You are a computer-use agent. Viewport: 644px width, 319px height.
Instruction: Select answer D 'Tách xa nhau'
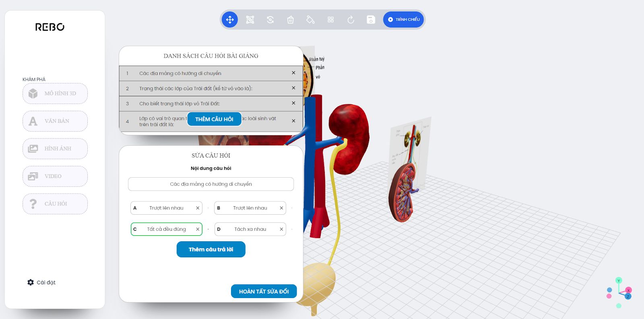click(250, 229)
